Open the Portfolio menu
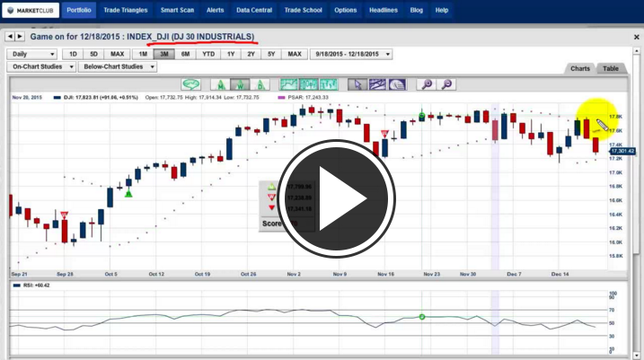Image resolution: width=644 pixels, height=360 pixels. (x=79, y=10)
